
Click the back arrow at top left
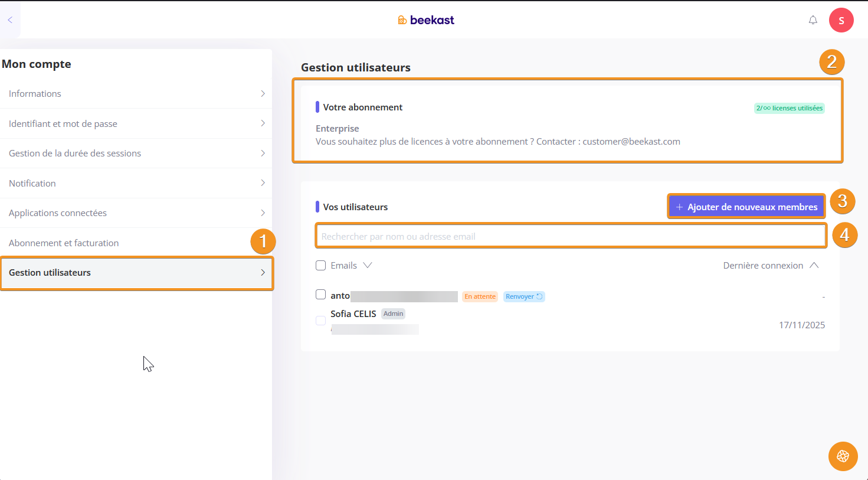click(x=10, y=20)
